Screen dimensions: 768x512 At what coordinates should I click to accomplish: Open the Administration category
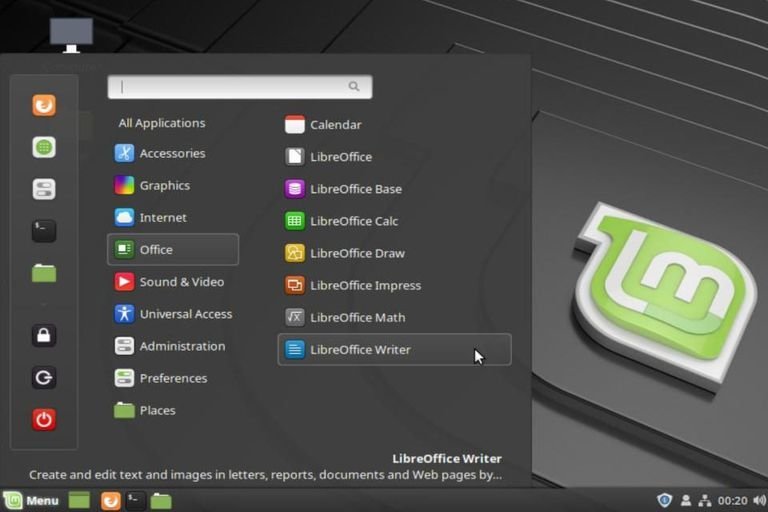tap(173, 346)
